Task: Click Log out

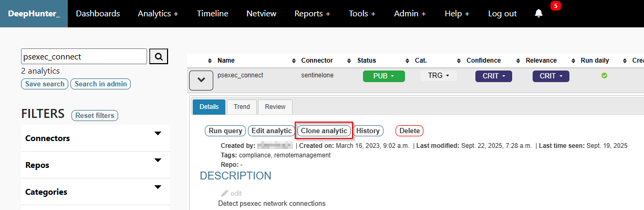Action: (x=503, y=14)
